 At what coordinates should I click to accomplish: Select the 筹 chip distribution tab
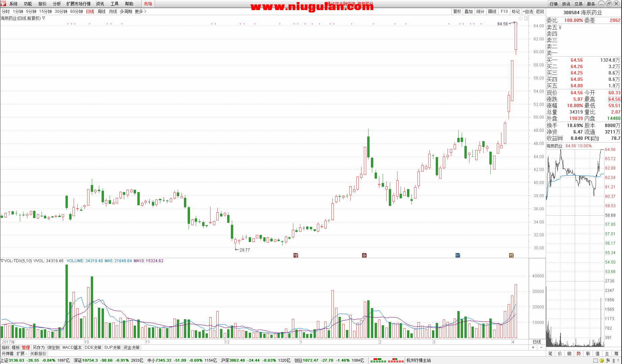click(x=617, y=354)
